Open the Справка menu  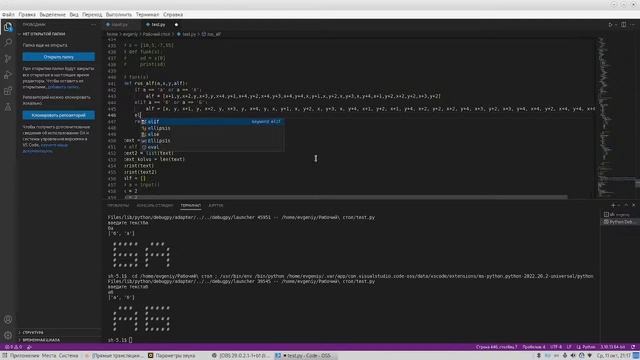pyautogui.click(x=173, y=14)
